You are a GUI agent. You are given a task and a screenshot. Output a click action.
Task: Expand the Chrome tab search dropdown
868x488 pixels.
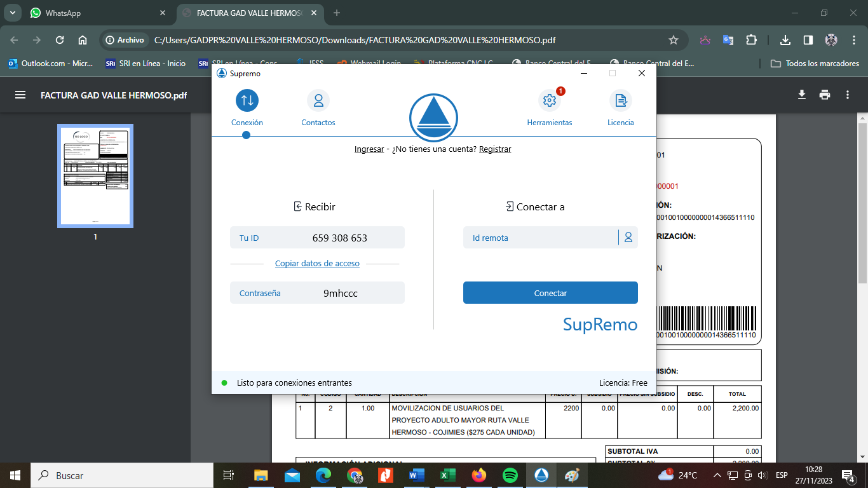[x=13, y=13]
